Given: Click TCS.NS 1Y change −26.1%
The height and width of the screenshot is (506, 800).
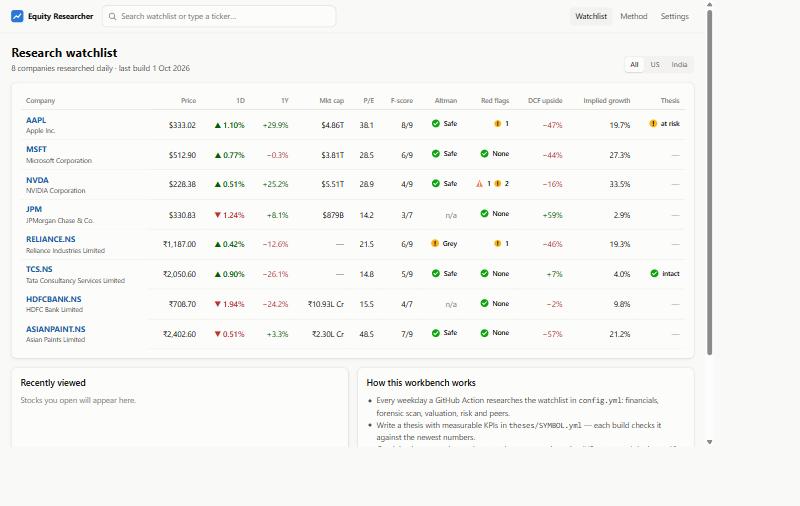Looking at the screenshot, I should point(276,274).
